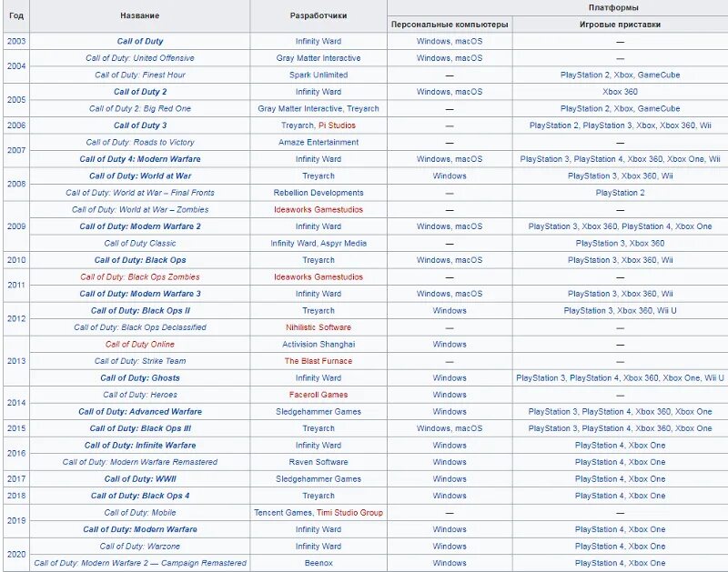Screen dimensions: 728x572
Task: Open Call of Duty: Warzone link
Action: (x=140, y=547)
